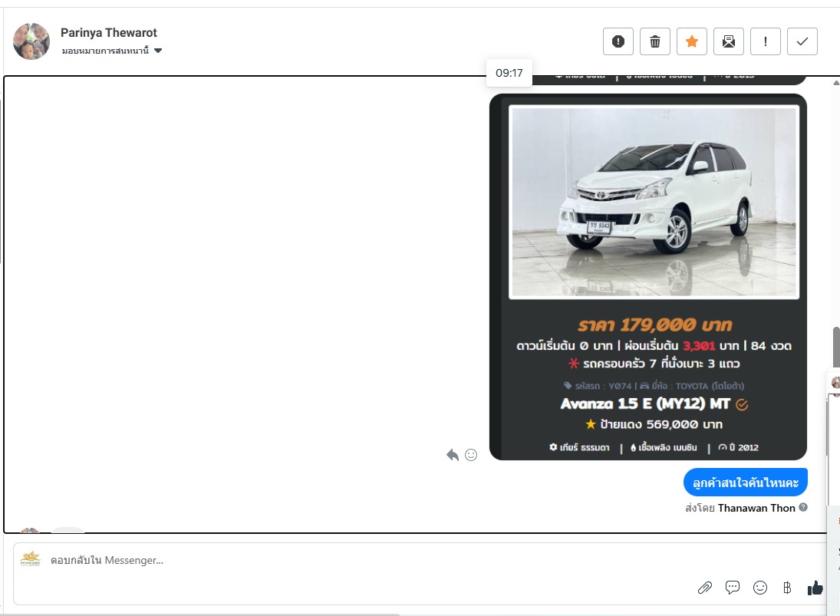Send a thumbs-up like
Image resolution: width=840 pixels, height=616 pixels.
coord(815,588)
